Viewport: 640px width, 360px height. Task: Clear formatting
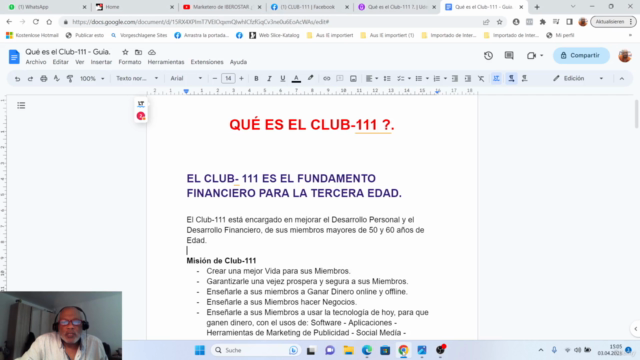pos(481,78)
